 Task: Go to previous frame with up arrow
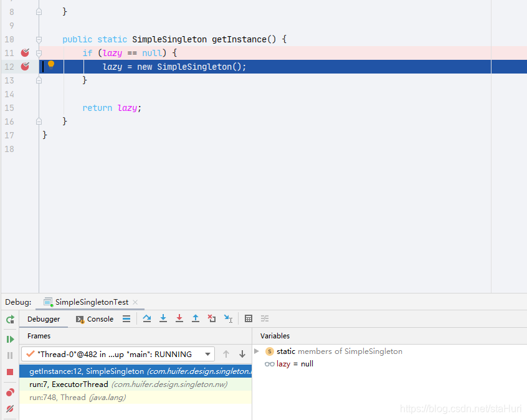pyautogui.click(x=226, y=354)
